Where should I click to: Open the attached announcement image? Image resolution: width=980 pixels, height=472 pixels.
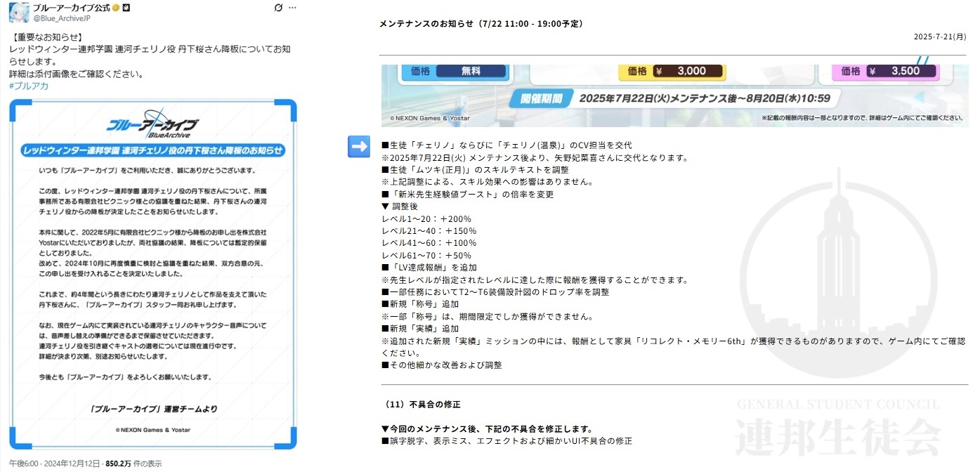click(x=152, y=274)
